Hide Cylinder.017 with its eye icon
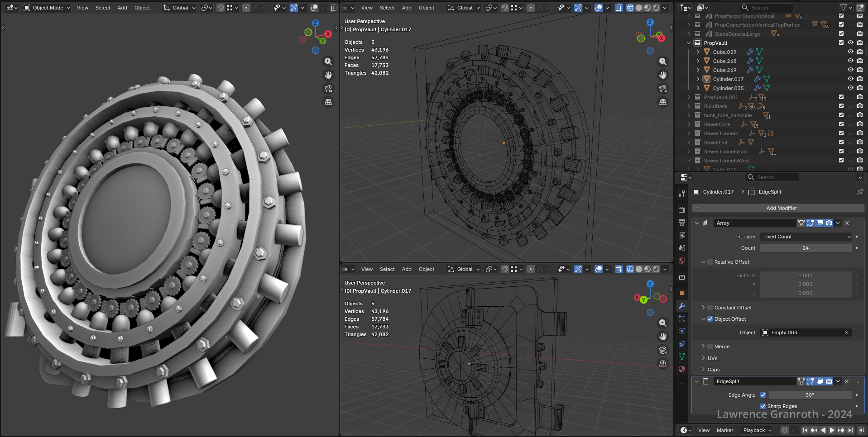 coord(850,79)
